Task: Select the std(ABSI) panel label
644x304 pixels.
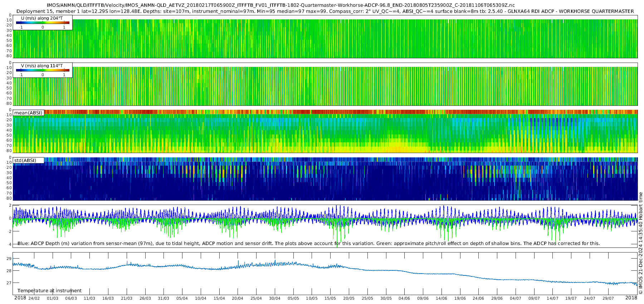Action: click(25, 160)
